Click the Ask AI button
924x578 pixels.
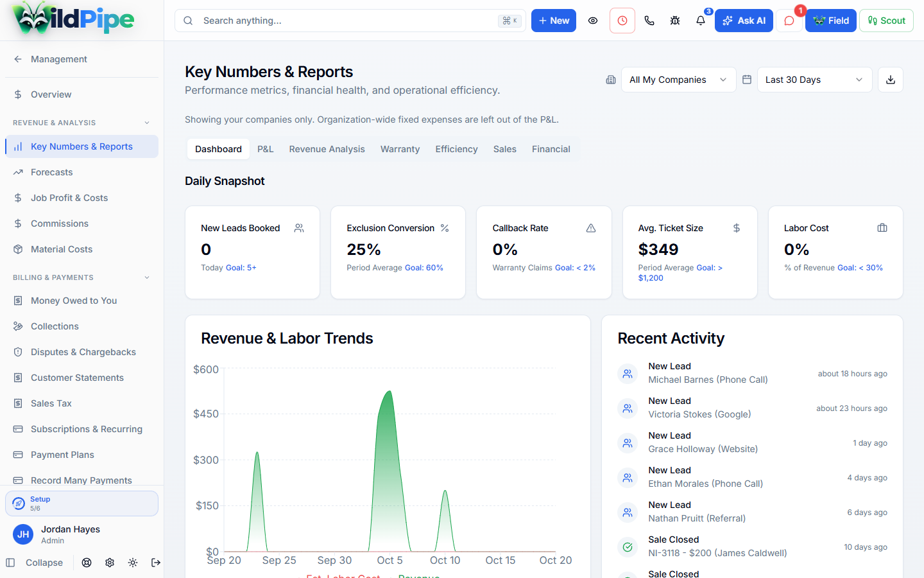tap(744, 21)
